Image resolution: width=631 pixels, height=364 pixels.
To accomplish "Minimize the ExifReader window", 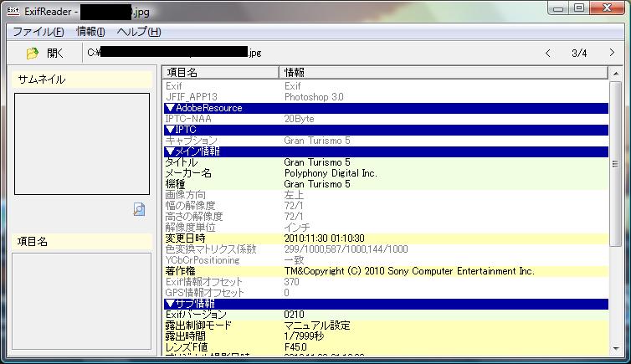I will (558, 8).
